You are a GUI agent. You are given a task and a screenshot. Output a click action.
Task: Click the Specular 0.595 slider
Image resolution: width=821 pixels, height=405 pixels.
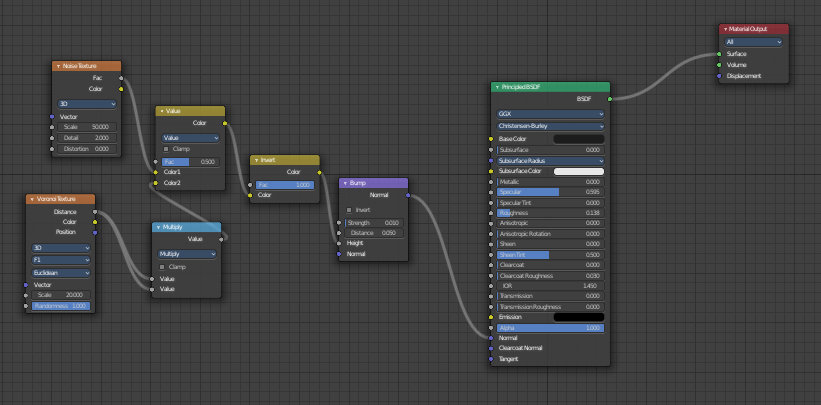tap(550, 192)
